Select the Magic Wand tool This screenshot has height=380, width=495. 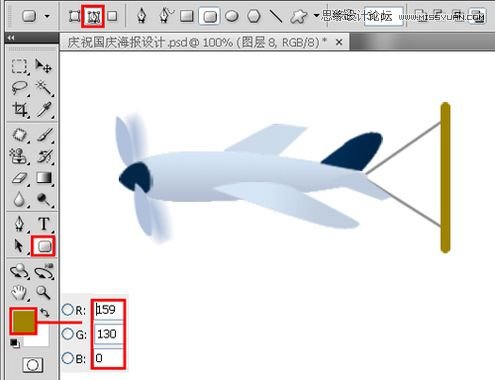pos(43,88)
